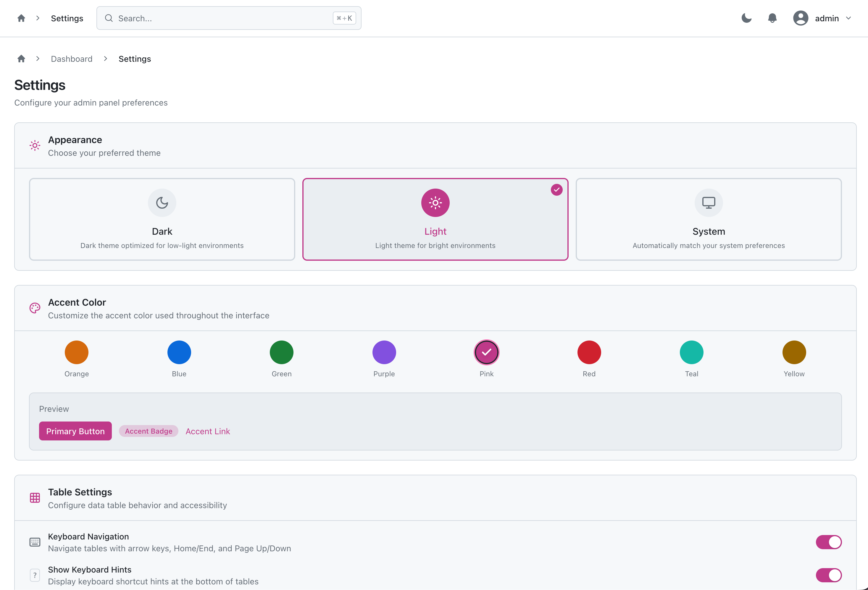Click the Dark theme moon icon

(x=162, y=203)
